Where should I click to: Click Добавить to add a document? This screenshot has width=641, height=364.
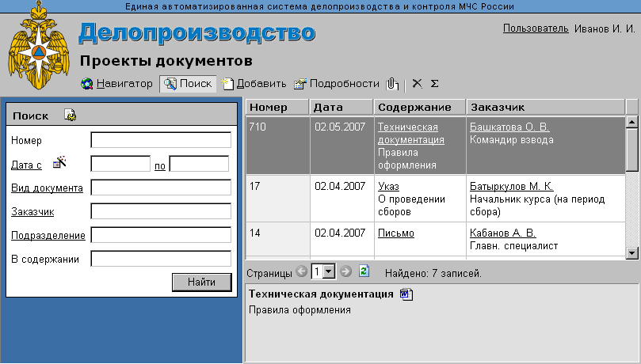254,84
